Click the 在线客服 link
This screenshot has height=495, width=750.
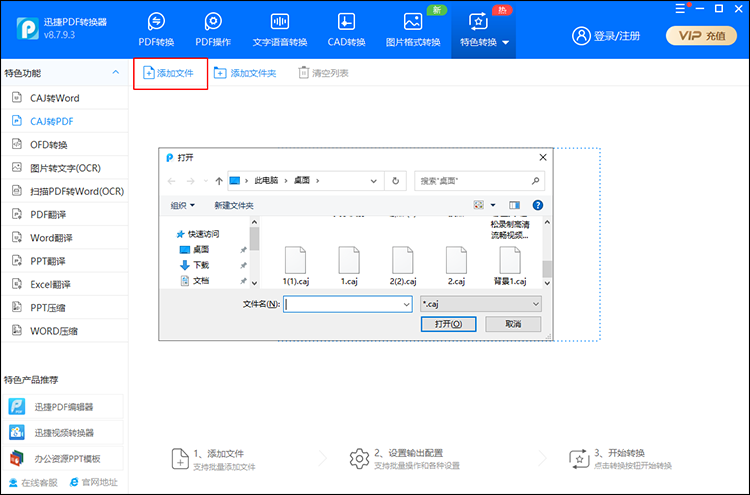tap(33, 483)
